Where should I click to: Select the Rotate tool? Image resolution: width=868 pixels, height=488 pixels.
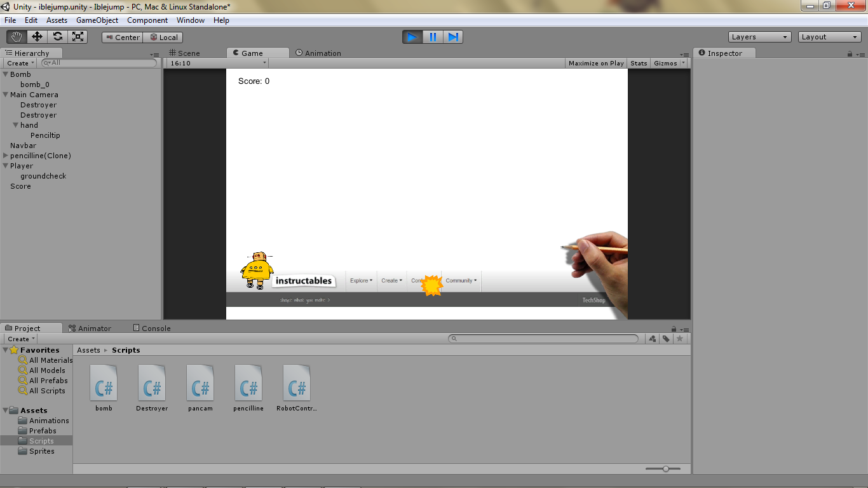pyautogui.click(x=57, y=37)
